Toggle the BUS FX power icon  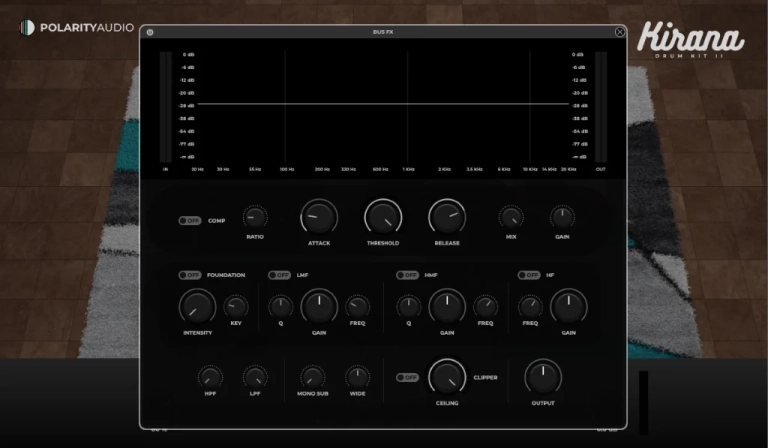click(150, 32)
